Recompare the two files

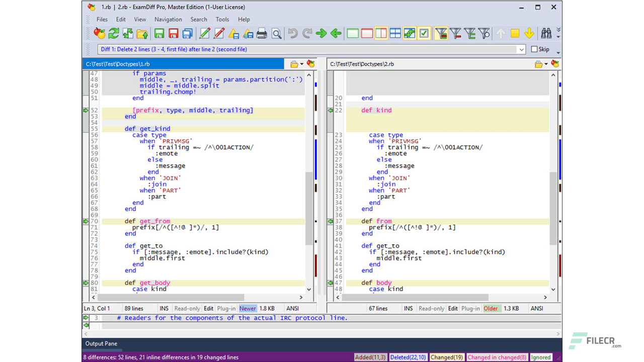pos(113,33)
